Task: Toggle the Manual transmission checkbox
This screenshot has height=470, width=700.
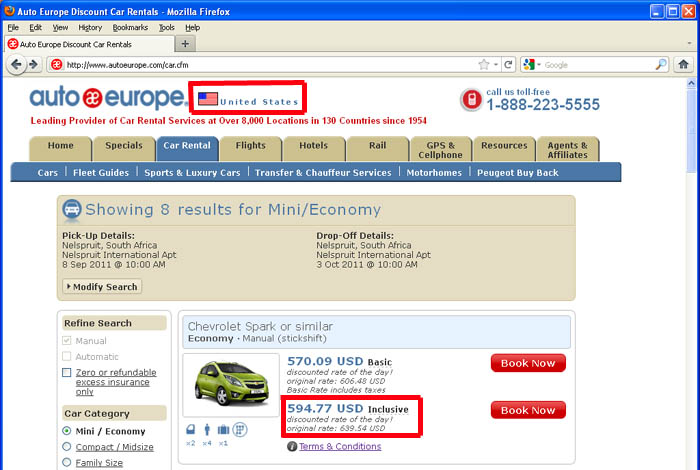Action: coord(67,341)
